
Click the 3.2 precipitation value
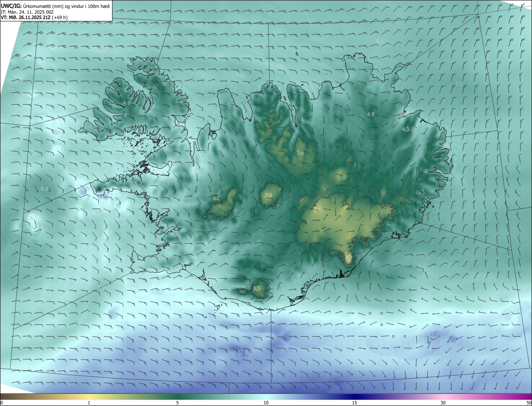(x=216, y=198)
